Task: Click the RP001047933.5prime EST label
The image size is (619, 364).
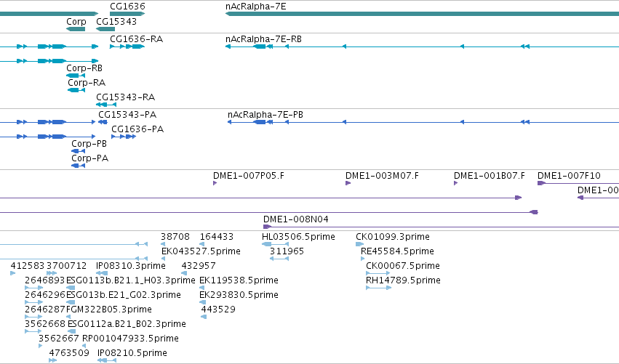Action: tap(130, 339)
